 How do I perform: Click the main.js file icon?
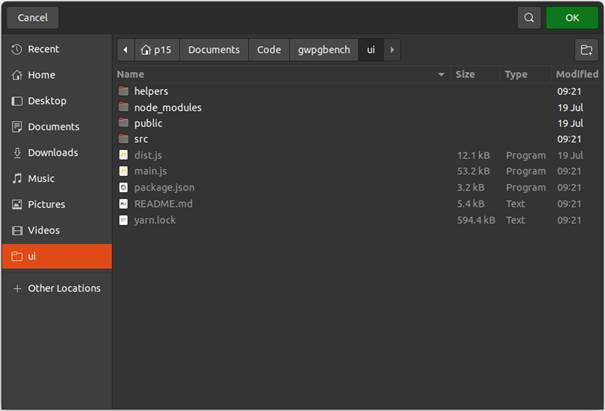(x=123, y=171)
